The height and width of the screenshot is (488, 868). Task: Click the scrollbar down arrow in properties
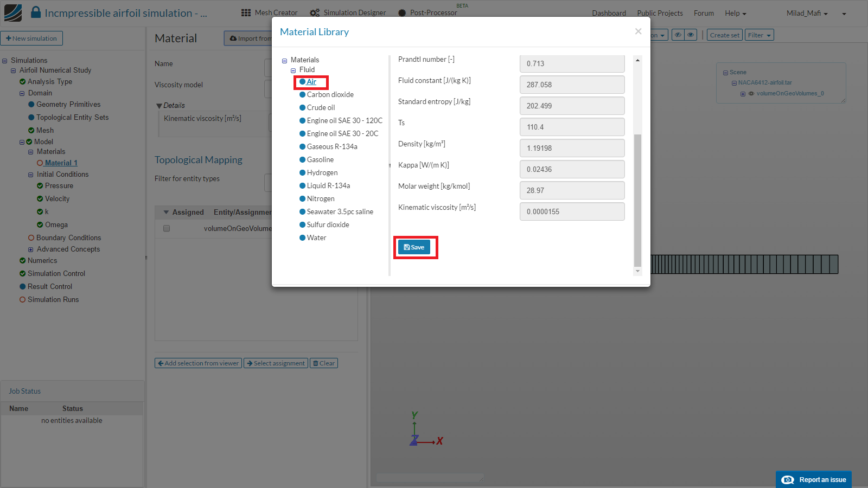tap(637, 271)
